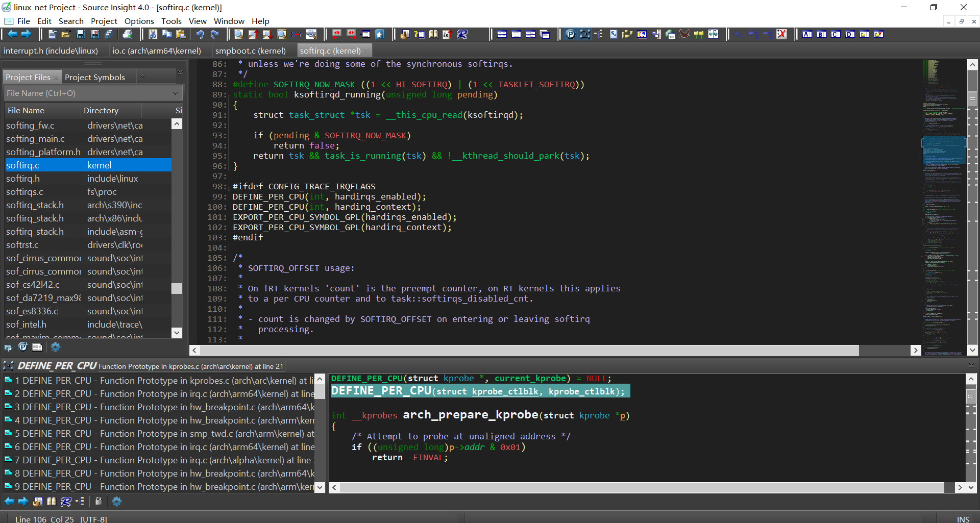980x523 pixels.
Task: Undo last edit
Action: [200, 34]
